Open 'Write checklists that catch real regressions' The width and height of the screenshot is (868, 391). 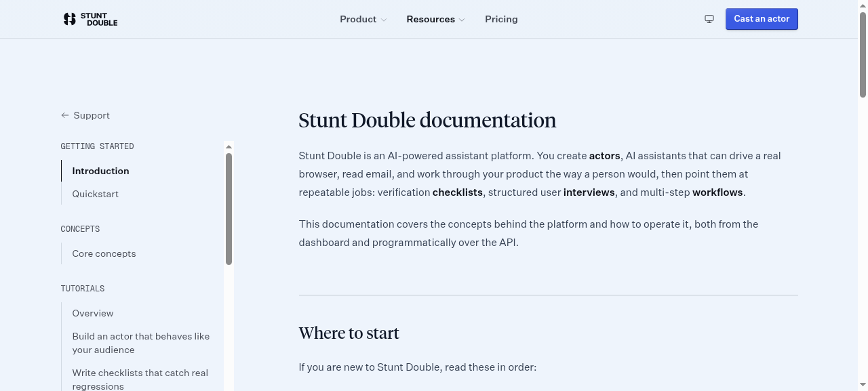140,379
